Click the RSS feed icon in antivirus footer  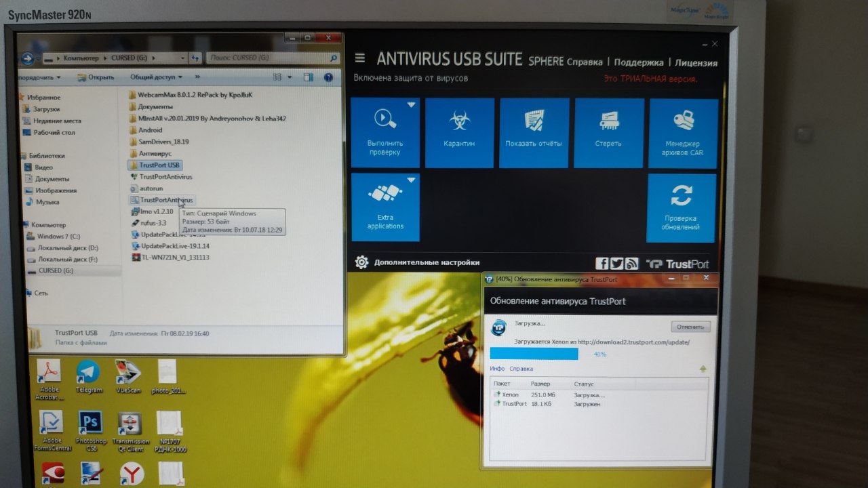point(631,264)
